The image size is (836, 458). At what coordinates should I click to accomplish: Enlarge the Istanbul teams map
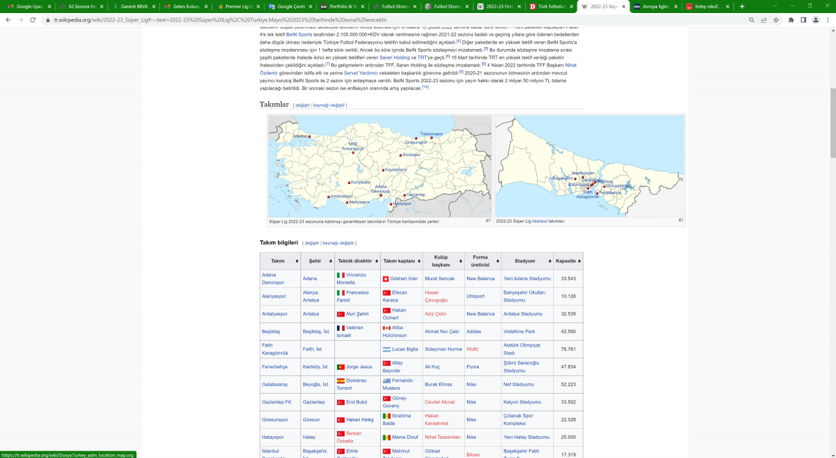tap(680, 220)
